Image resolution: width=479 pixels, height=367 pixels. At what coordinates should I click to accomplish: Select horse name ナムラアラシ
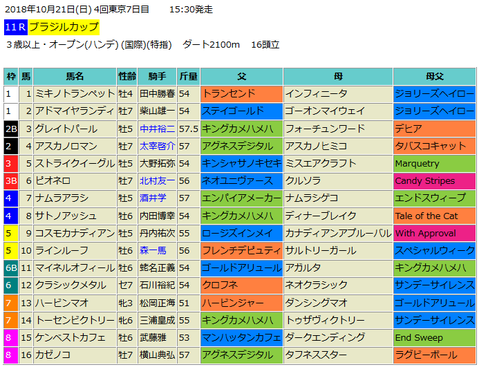(x=62, y=198)
